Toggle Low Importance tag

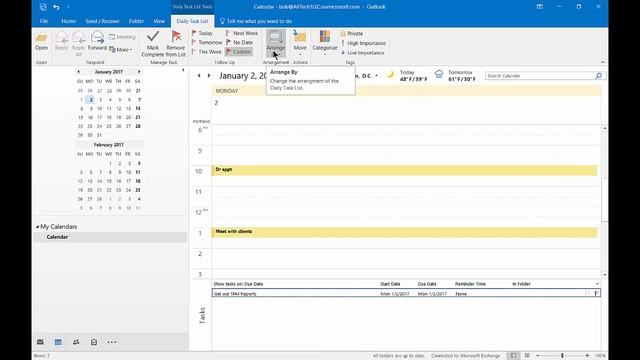tap(362, 53)
